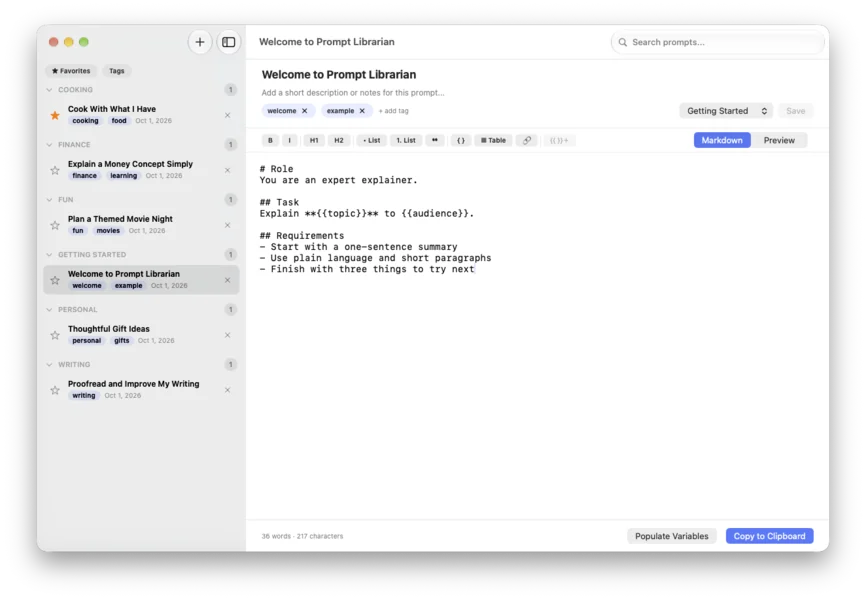The image size is (866, 600).
Task: Insert H2 heading
Action: tap(339, 140)
